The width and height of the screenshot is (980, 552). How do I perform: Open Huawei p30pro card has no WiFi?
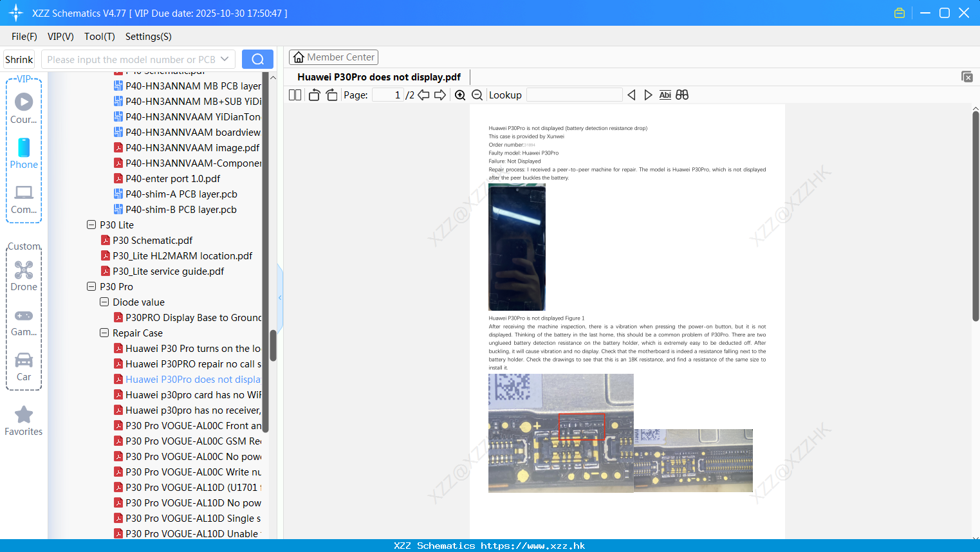pos(187,394)
